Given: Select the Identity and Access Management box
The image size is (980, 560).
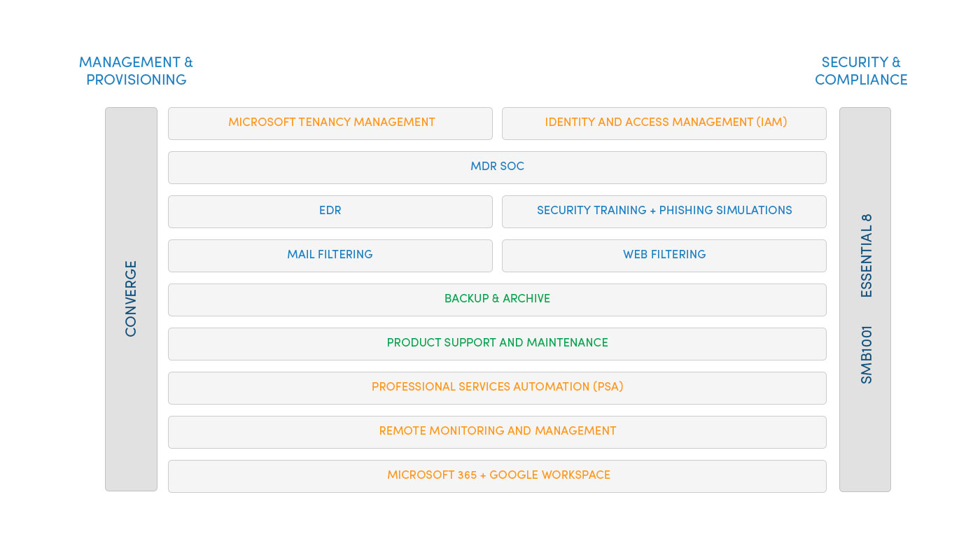Looking at the screenshot, I should (x=664, y=122).
